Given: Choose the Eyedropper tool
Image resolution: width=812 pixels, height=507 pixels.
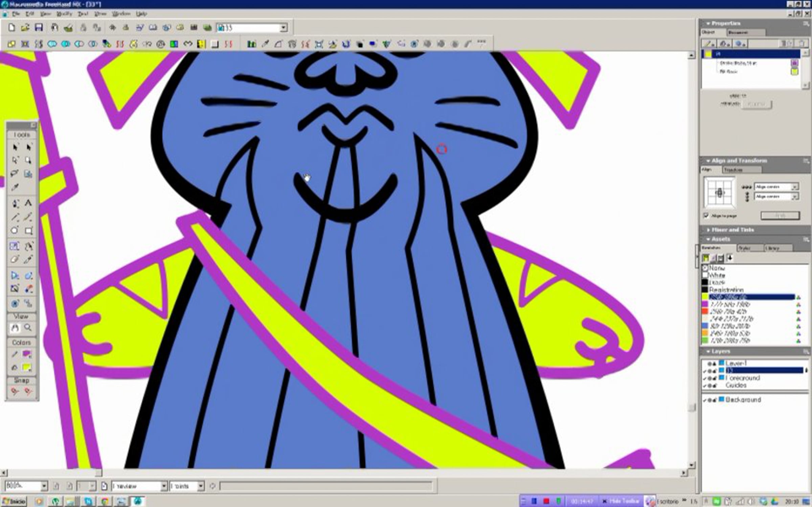Looking at the screenshot, I should (x=15, y=187).
